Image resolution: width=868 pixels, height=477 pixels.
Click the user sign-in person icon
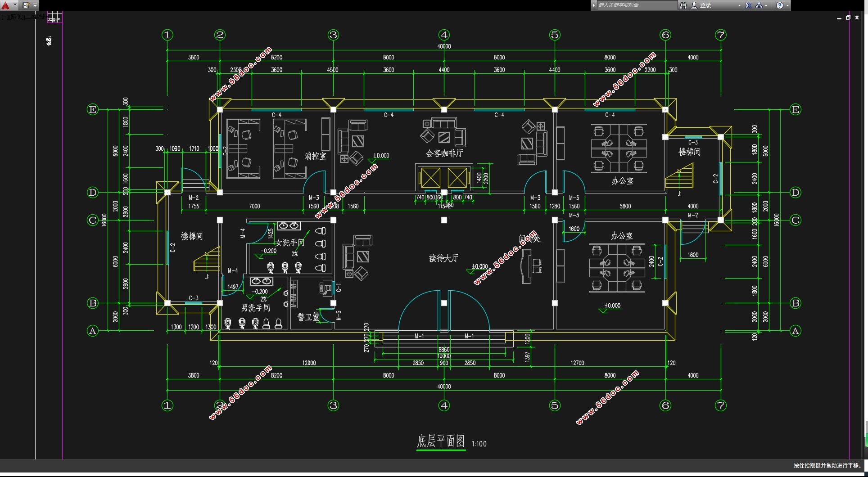(x=694, y=5)
